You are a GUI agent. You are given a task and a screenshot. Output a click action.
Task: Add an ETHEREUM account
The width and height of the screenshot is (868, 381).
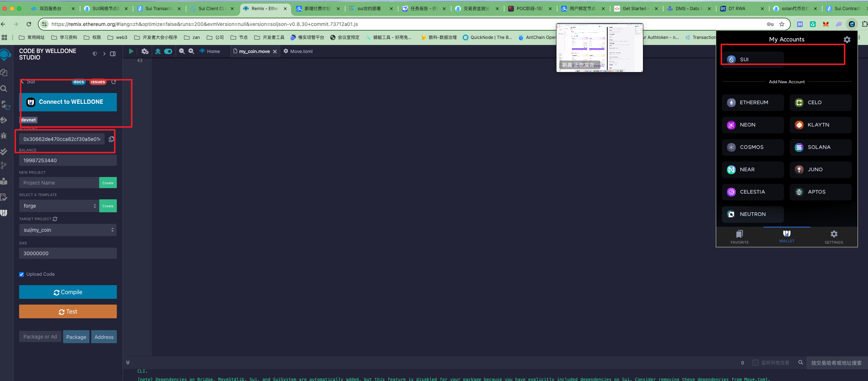(x=753, y=102)
